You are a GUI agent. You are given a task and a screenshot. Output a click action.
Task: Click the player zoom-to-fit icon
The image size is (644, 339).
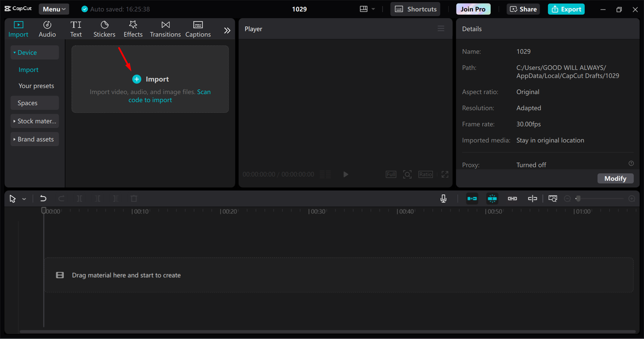408,174
